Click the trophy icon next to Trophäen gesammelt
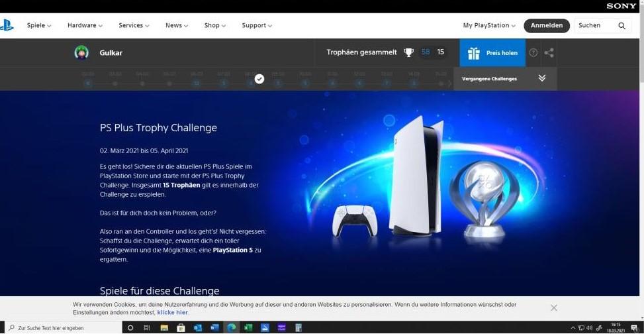644x334 pixels. (408, 52)
